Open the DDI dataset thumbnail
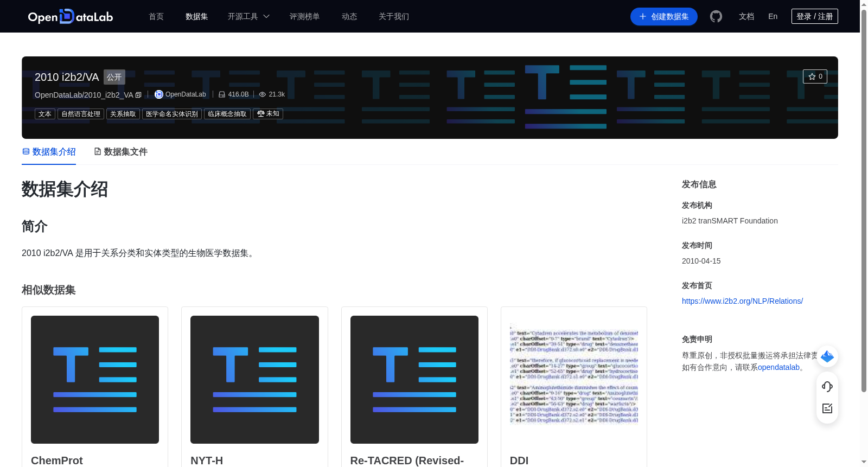 pos(574,380)
